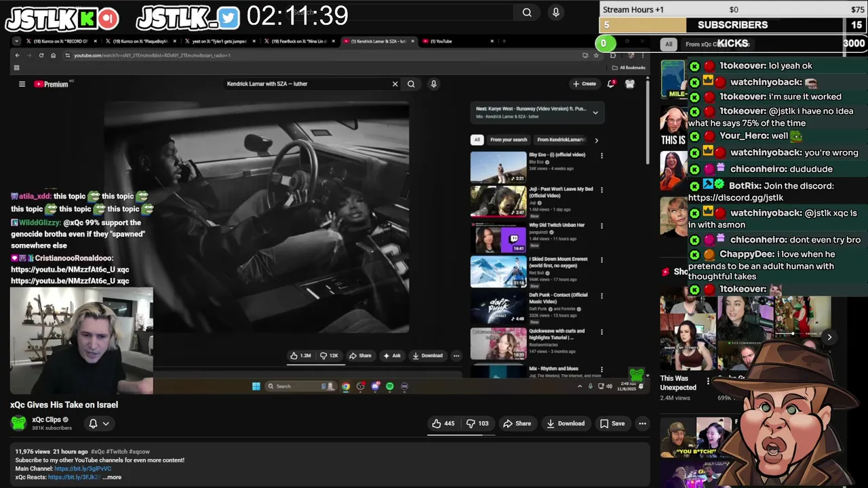Switch to the 'Kurrco on X: RECORD' tab
Viewport: 868px width, 488px height.
pyautogui.click(x=61, y=41)
